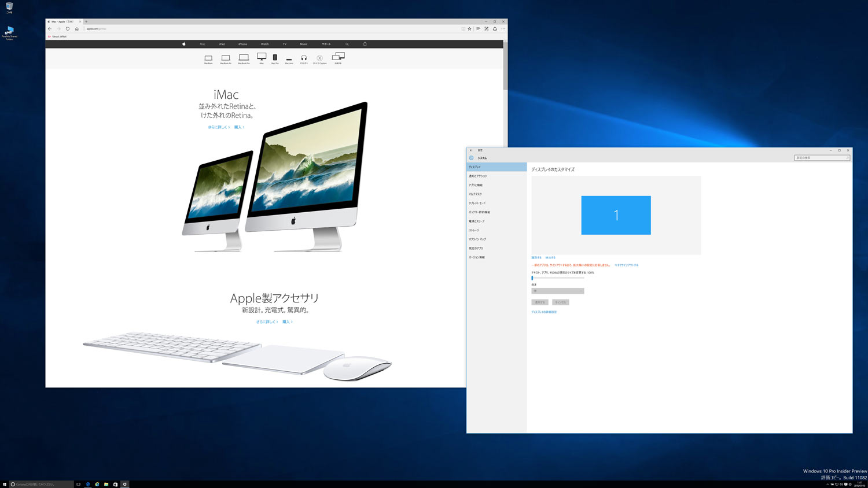Select 電源とスリープ in Settings sidebar
This screenshot has height=488, width=868.
[496, 221]
